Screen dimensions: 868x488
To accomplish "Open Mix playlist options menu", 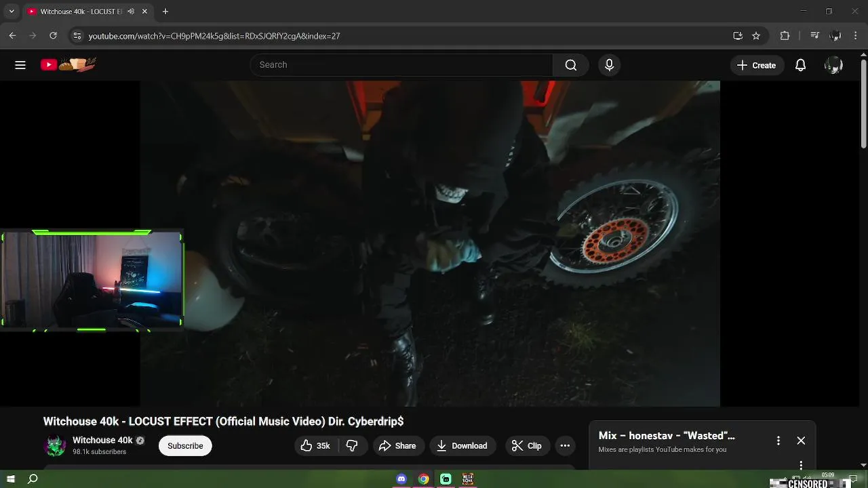I will click(x=778, y=441).
